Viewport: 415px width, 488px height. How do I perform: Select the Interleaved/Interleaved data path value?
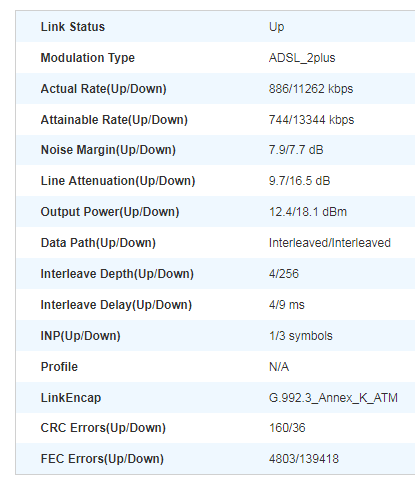click(330, 243)
